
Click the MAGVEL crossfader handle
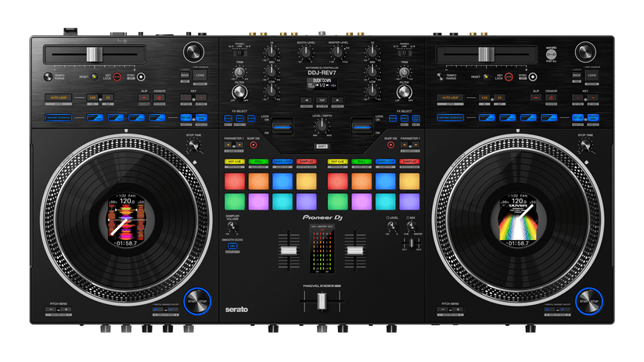pyautogui.click(x=322, y=301)
